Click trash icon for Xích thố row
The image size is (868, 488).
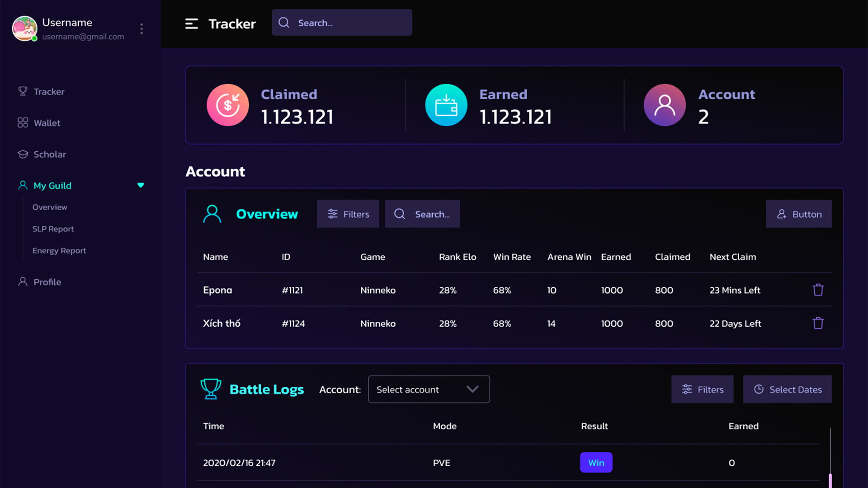(818, 324)
